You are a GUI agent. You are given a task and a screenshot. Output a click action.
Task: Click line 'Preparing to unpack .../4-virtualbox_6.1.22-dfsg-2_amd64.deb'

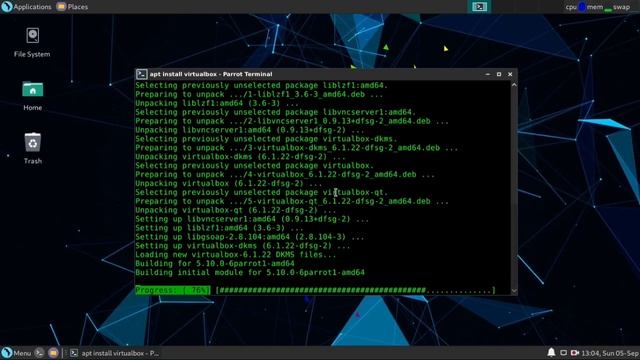point(285,175)
